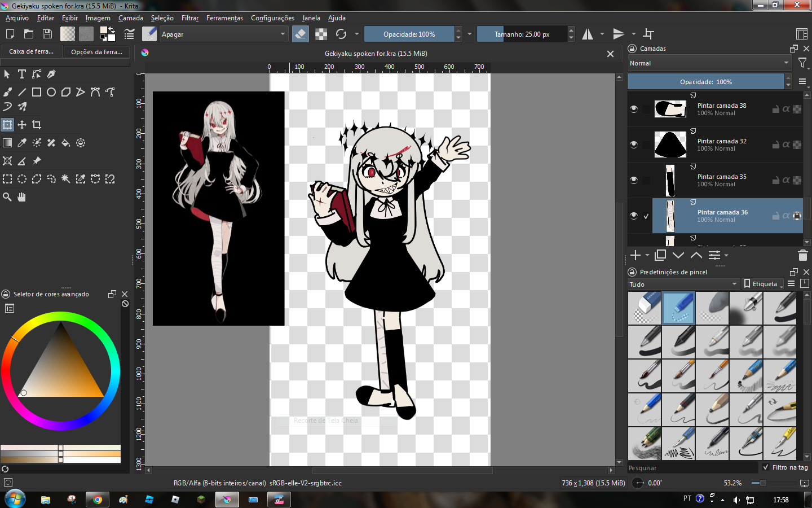
Task: Delete layer with the trash icon
Action: click(x=802, y=256)
